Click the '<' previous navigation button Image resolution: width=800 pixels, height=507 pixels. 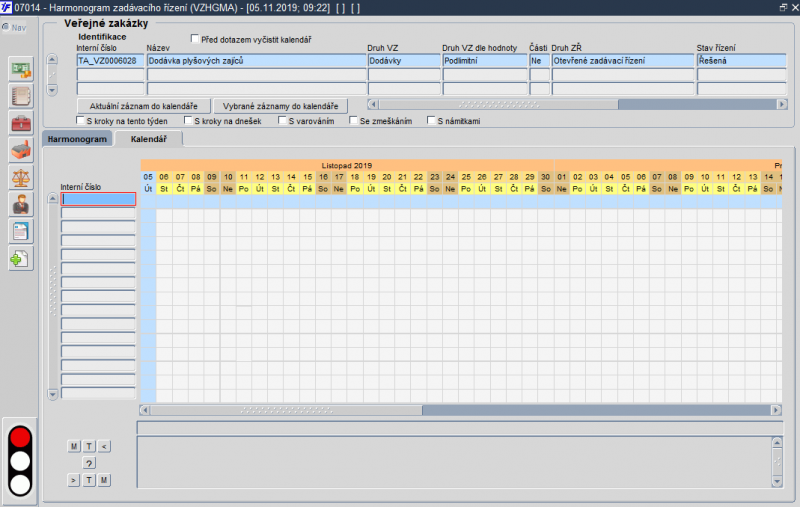pos(104,446)
